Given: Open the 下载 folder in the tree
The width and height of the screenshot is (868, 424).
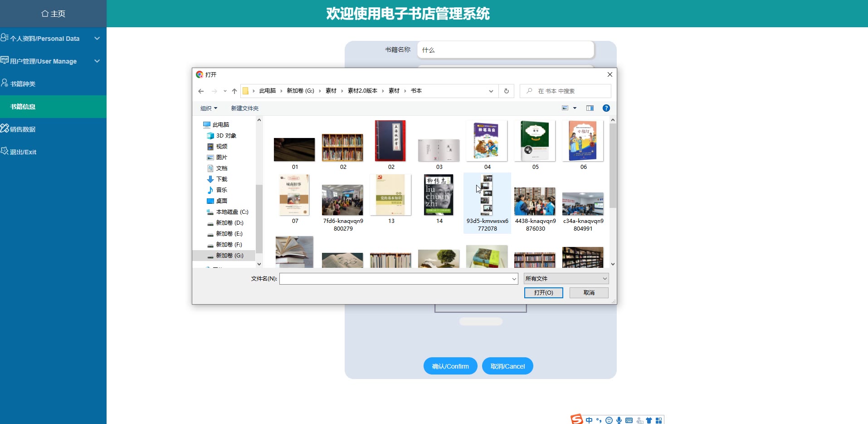Looking at the screenshot, I should click(222, 179).
